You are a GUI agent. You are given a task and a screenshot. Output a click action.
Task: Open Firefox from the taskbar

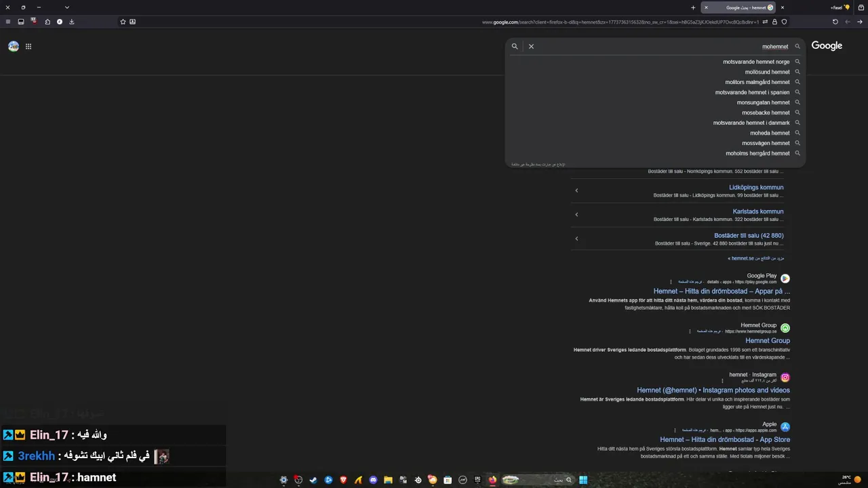point(492,480)
